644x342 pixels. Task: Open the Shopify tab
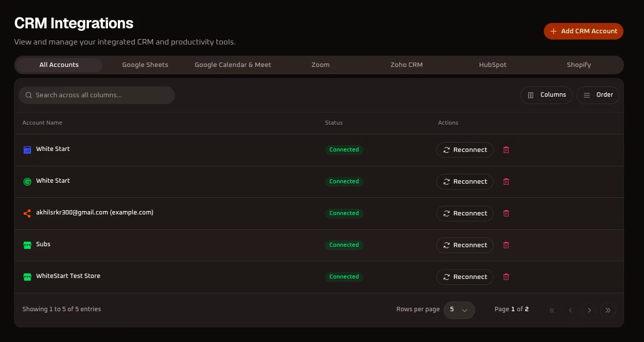click(x=579, y=65)
